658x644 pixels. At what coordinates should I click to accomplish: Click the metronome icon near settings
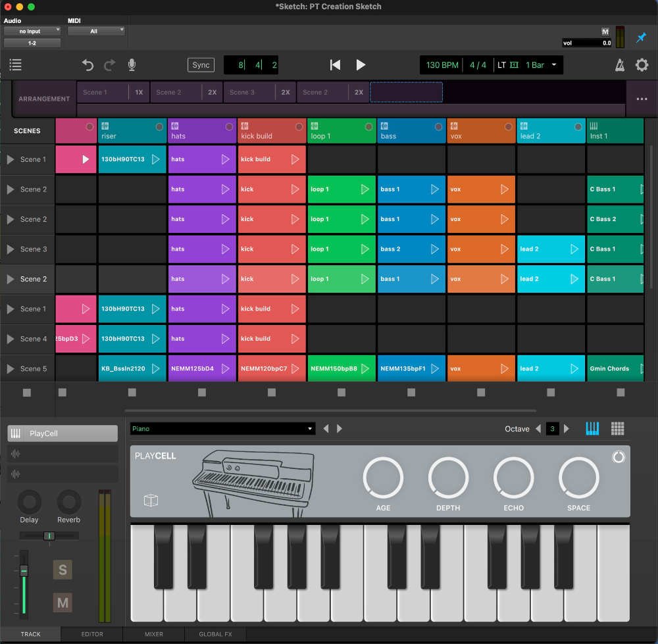(619, 64)
